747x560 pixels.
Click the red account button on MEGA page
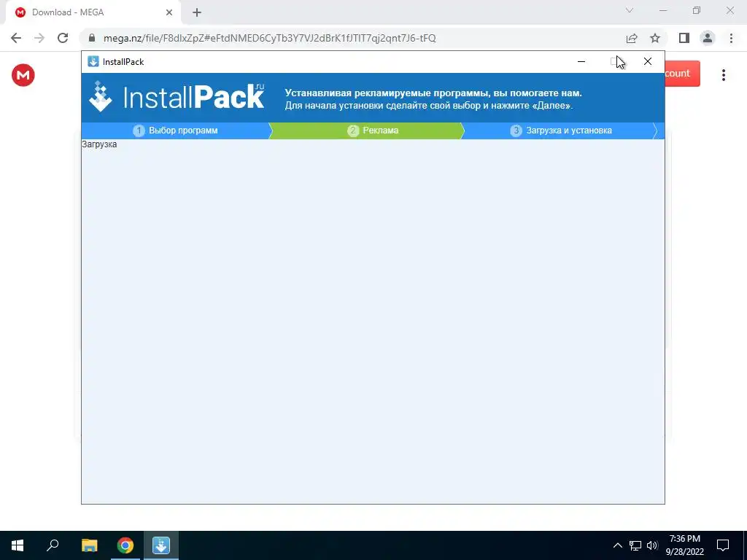pos(682,74)
